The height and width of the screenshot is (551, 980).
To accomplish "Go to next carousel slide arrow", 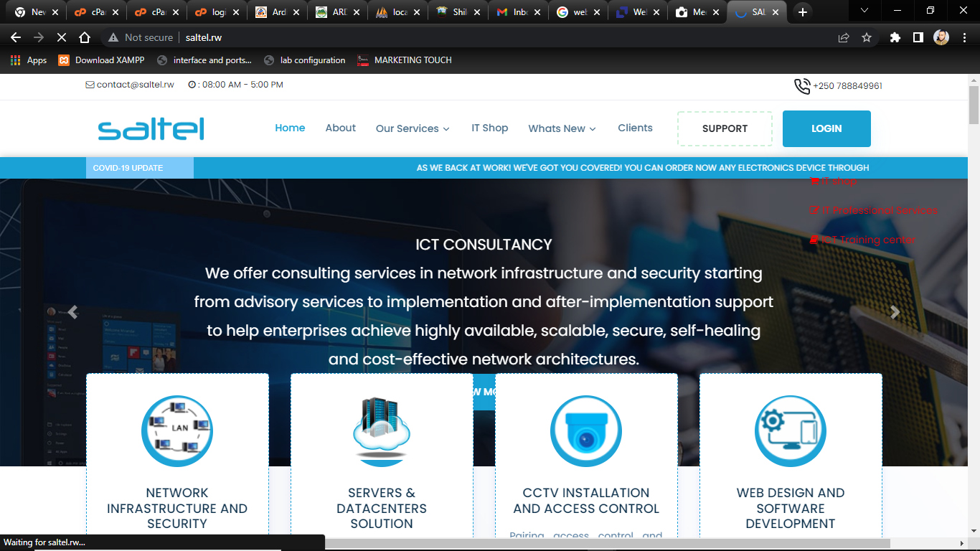I will 895,312.
